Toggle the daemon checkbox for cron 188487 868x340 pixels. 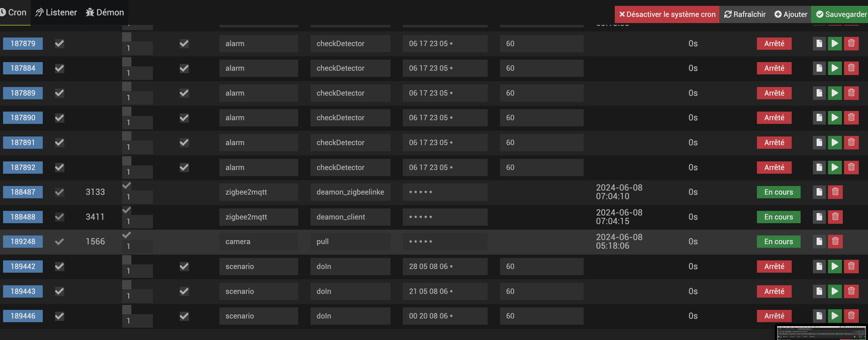click(x=126, y=185)
